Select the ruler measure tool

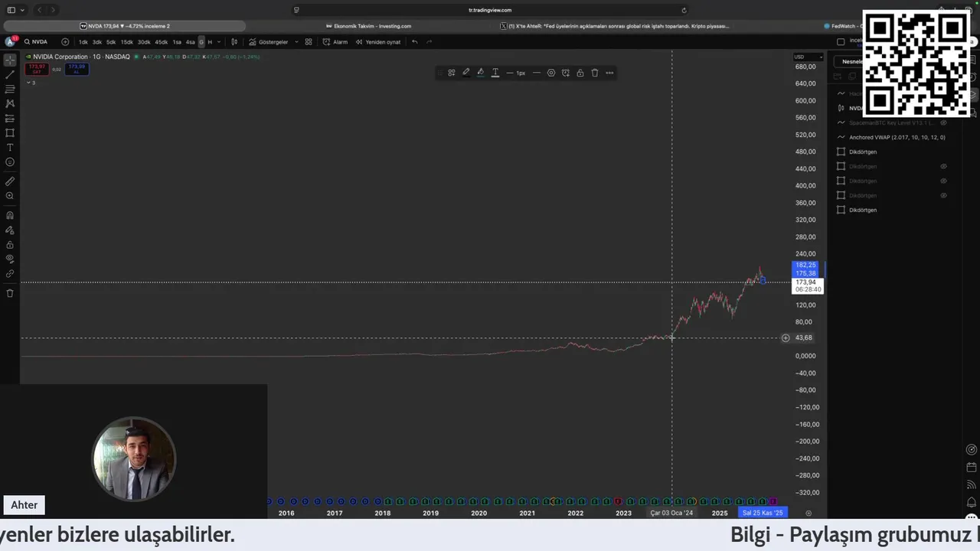pos(10,181)
